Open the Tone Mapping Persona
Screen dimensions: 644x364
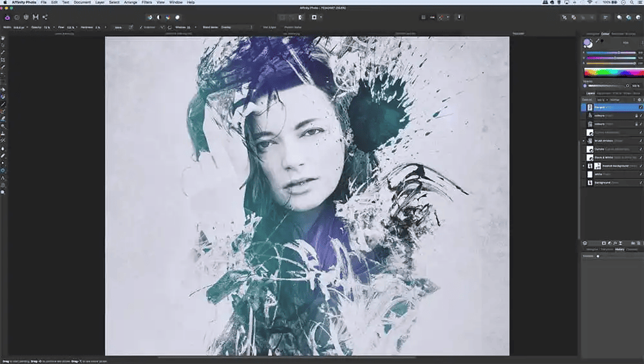35,17
